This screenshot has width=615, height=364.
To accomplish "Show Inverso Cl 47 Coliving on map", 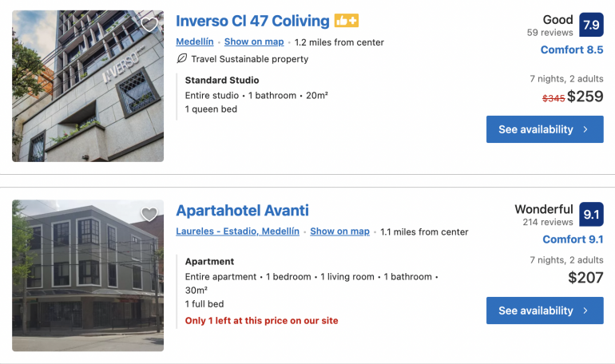I will point(254,42).
